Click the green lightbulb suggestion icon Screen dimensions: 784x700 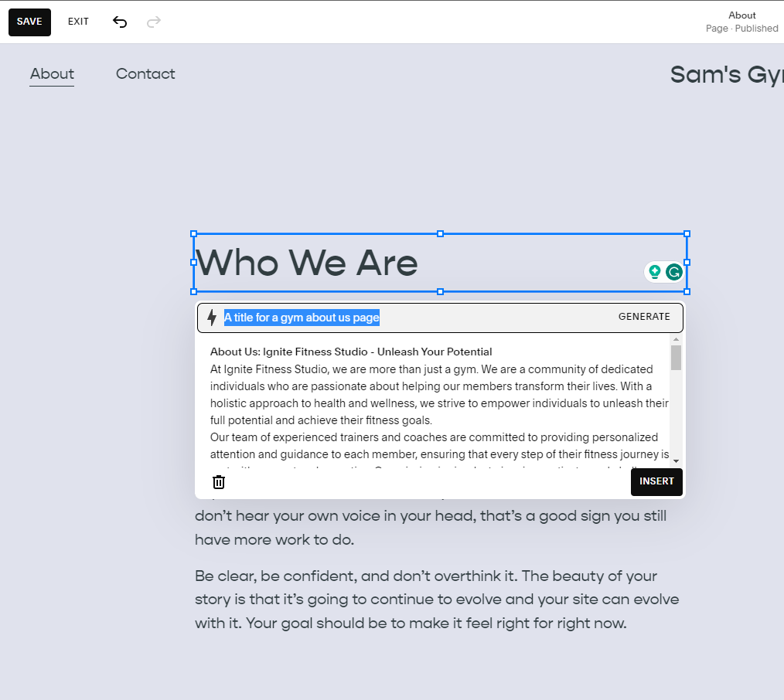coord(655,272)
